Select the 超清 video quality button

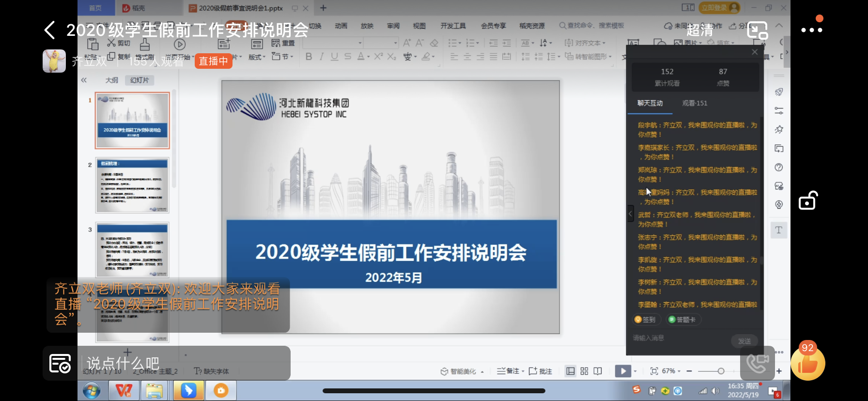tap(700, 30)
